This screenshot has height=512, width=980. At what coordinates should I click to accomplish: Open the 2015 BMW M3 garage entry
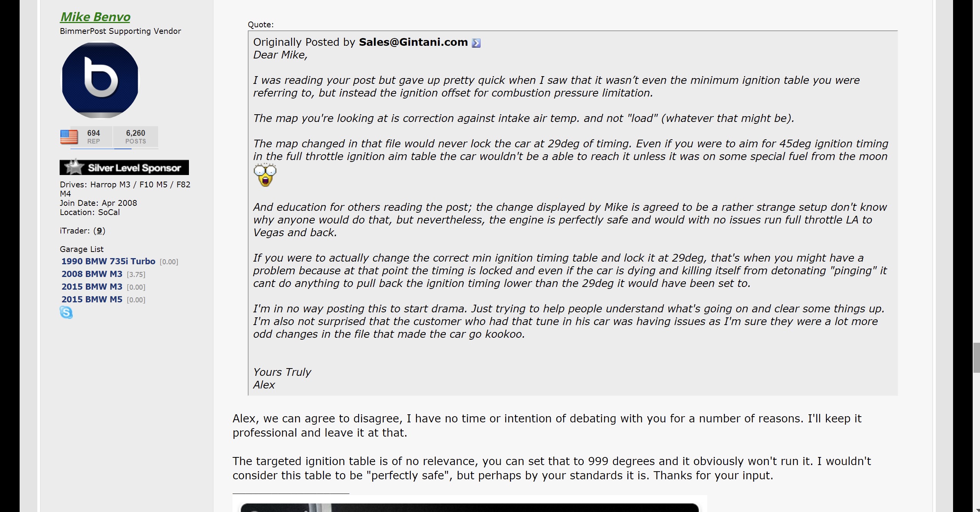coord(92,287)
